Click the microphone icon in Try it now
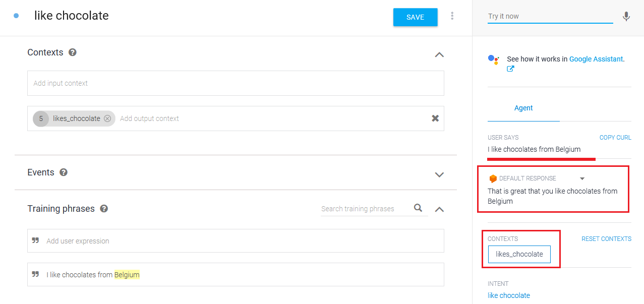644x304 pixels. [x=626, y=16]
